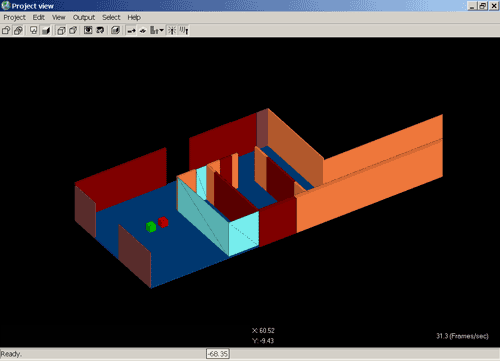Open the View menu
This screenshot has width=500, height=361.
pyautogui.click(x=59, y=17)
